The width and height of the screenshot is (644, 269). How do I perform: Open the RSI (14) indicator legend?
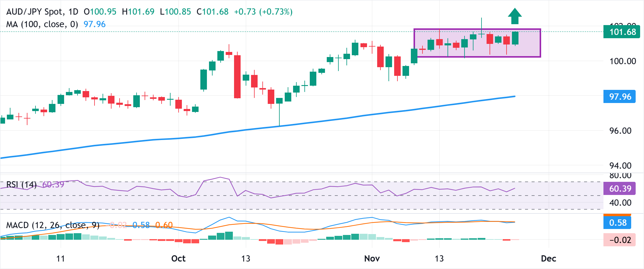(21, 185)
